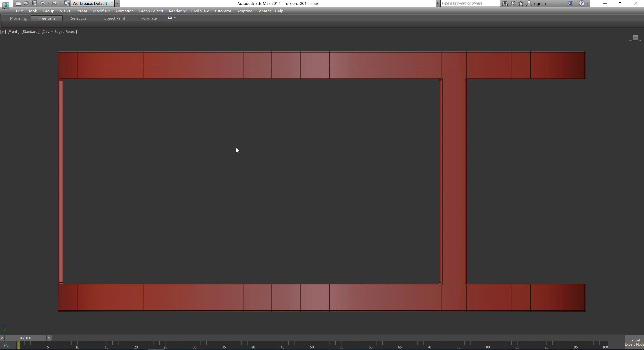Toggle the Mini Curve Editor icon
This screenshot has height=350, width=644.
(6, 346)
